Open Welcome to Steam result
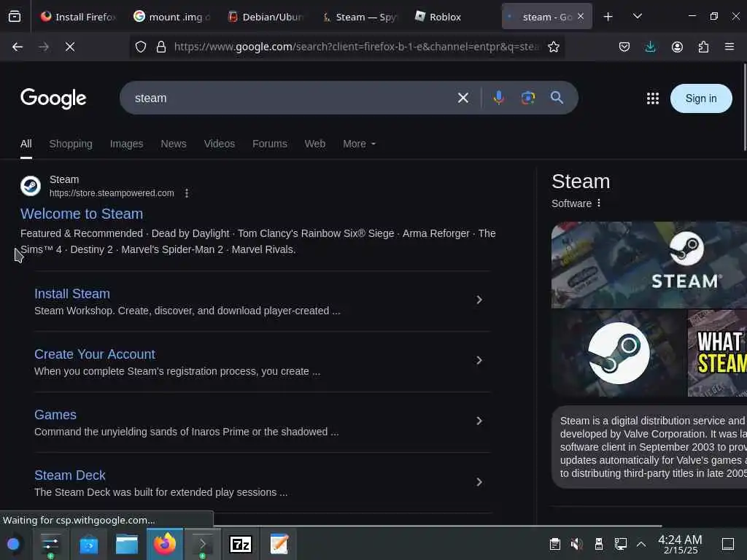The width and height of the screenshot is (747, 560). click(82, 214)
